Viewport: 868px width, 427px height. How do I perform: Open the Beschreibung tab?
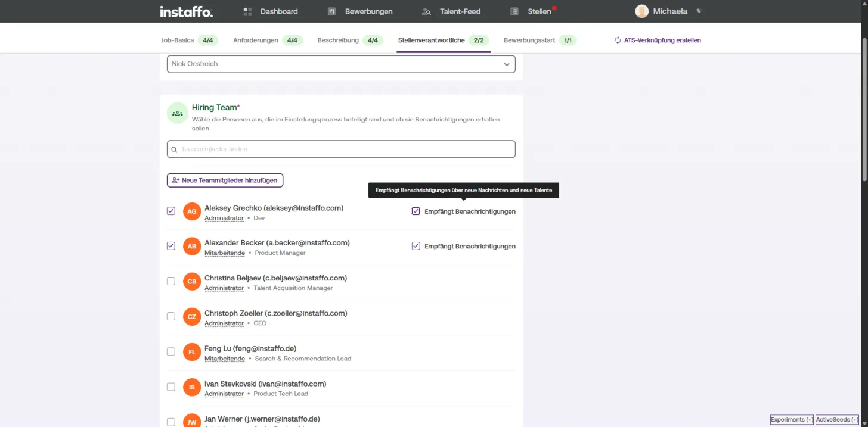(x=350, y=40)
